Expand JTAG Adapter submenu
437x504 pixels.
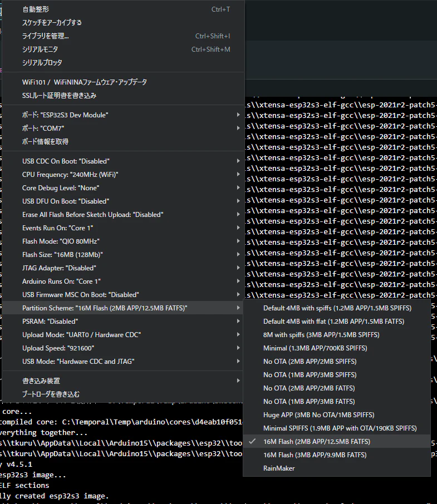pos(123,268)
